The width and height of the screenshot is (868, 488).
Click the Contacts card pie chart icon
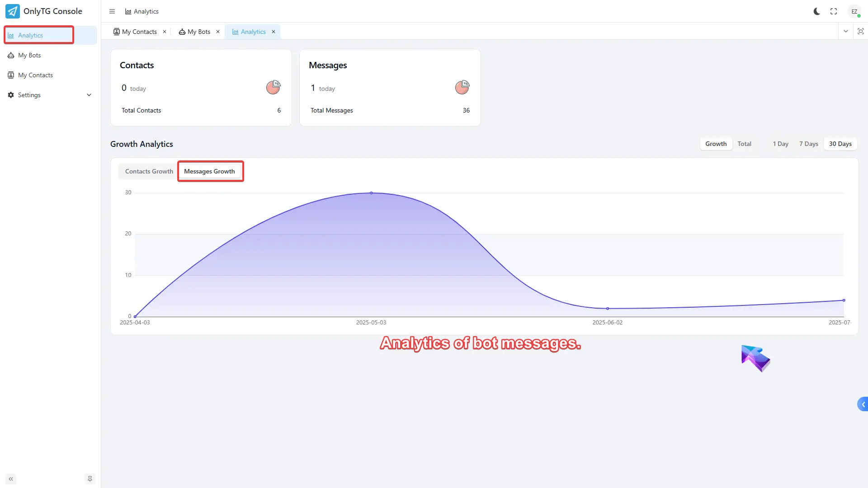(x=273, y=87)
